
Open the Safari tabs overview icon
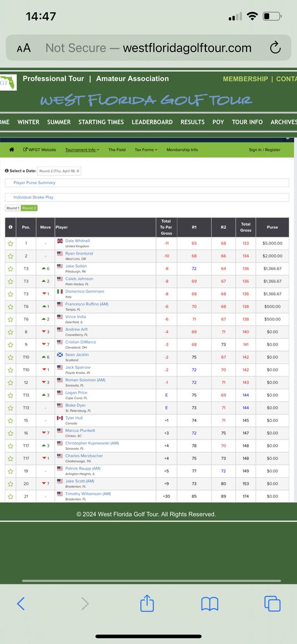(273, 604)
